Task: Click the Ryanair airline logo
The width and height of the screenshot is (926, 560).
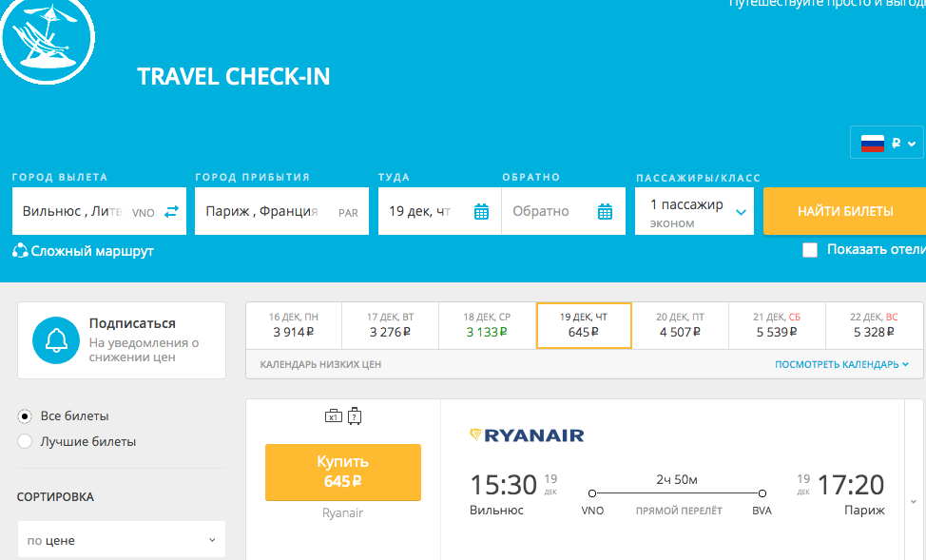Action: click(x=527, y=435)
